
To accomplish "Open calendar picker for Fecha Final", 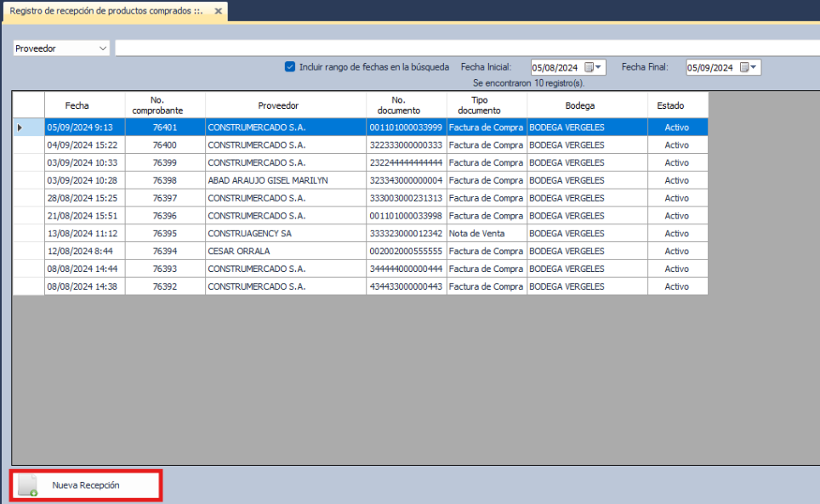I will click(744, 68).
